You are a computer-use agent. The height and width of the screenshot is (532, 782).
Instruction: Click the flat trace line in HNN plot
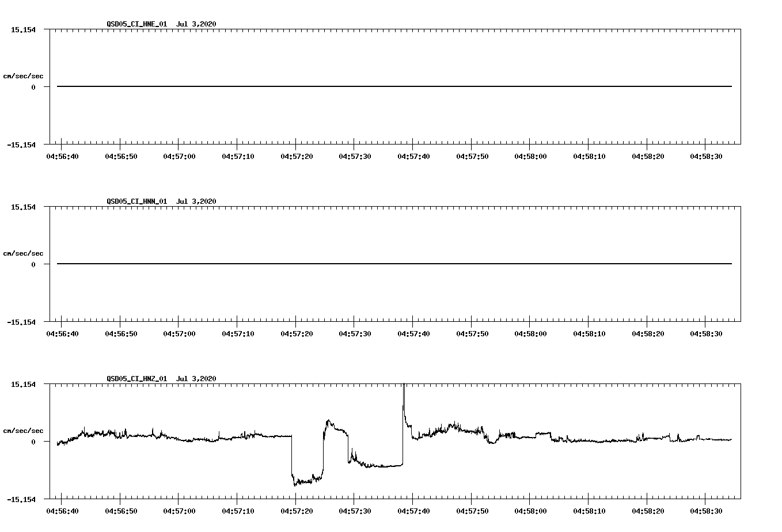tap(394, 264)
